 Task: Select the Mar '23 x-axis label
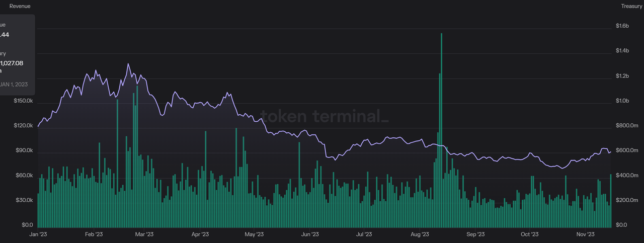[144, 234]
